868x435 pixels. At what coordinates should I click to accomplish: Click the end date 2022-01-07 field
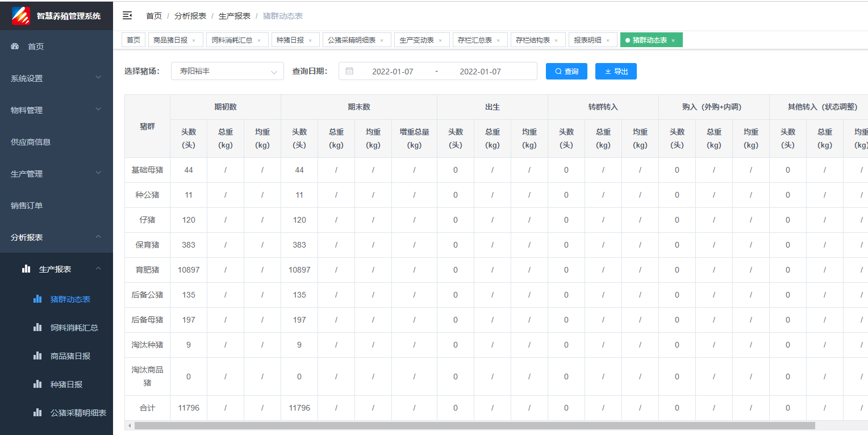[480, 72]
